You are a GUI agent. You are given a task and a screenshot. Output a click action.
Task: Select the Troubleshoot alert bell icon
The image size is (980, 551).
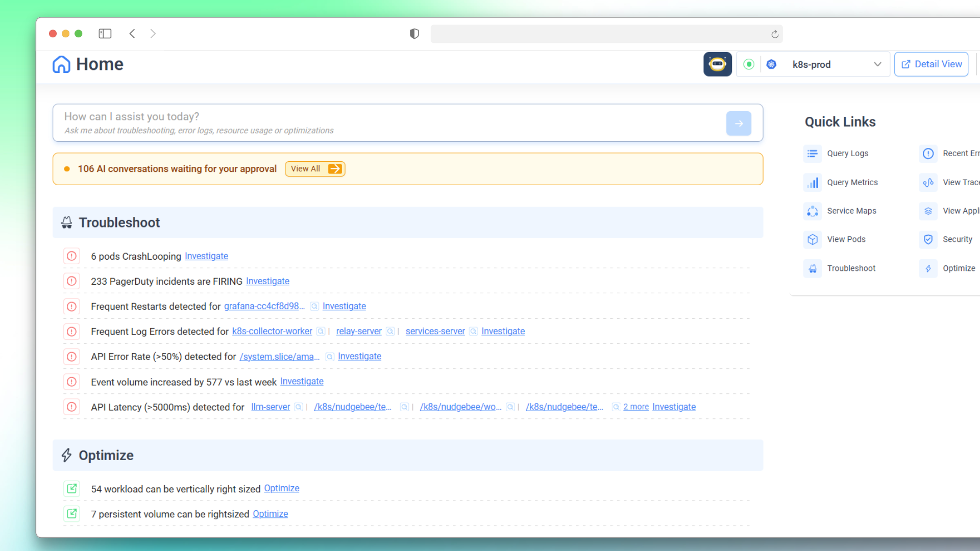point(813,268)
